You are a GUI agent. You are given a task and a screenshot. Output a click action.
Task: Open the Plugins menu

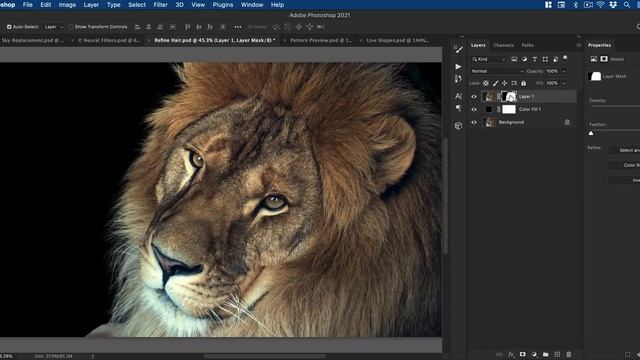coord(223,5)
